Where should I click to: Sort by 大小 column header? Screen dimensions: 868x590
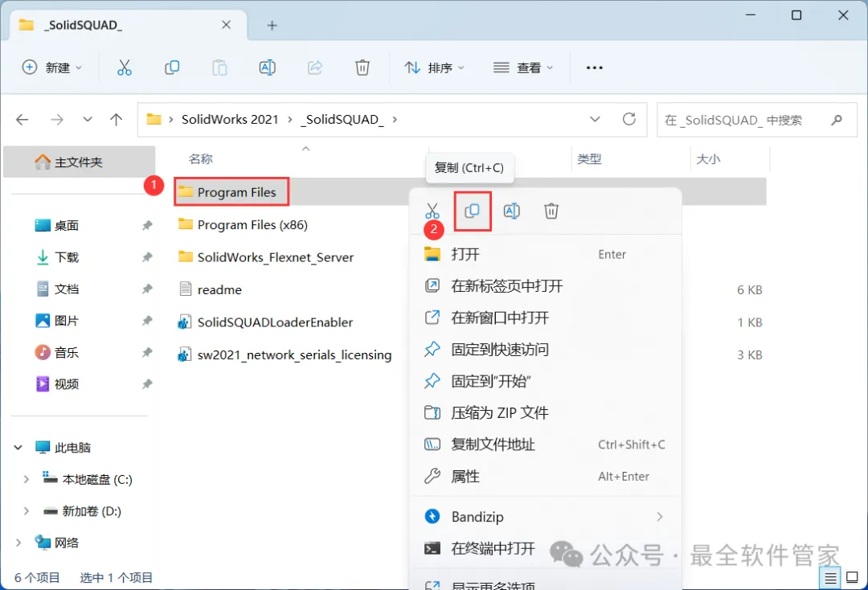[x=708, y=159]
